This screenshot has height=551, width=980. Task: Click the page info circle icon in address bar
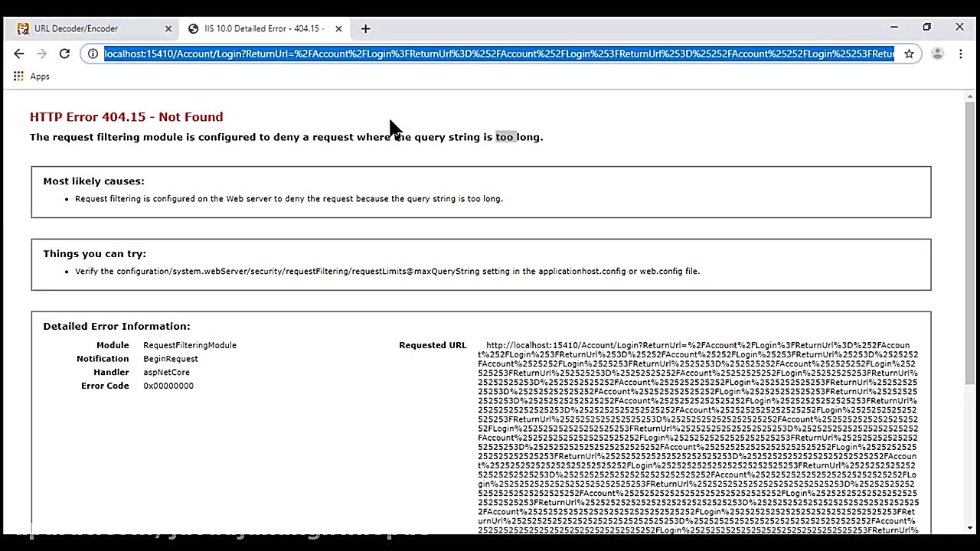coord(93,54)
